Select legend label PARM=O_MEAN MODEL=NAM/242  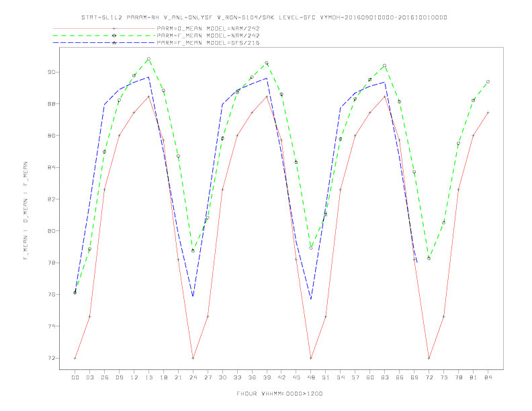(208, 28)
